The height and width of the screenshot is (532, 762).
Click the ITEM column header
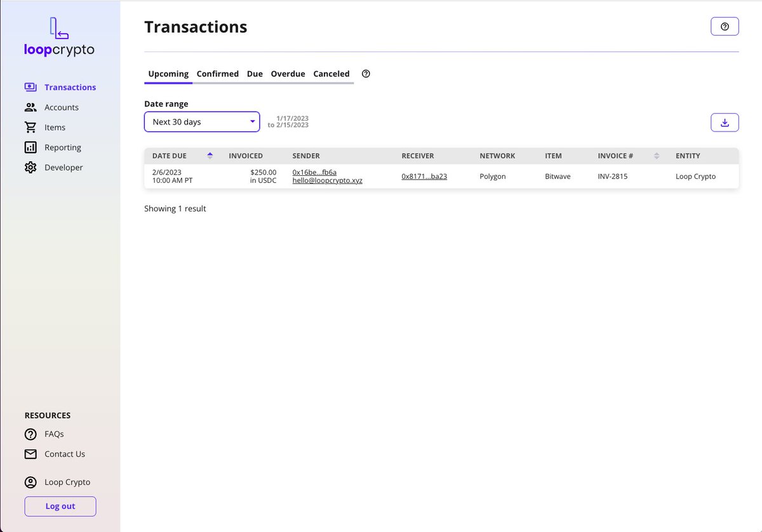pyautogui.click(x=553, y=156)
